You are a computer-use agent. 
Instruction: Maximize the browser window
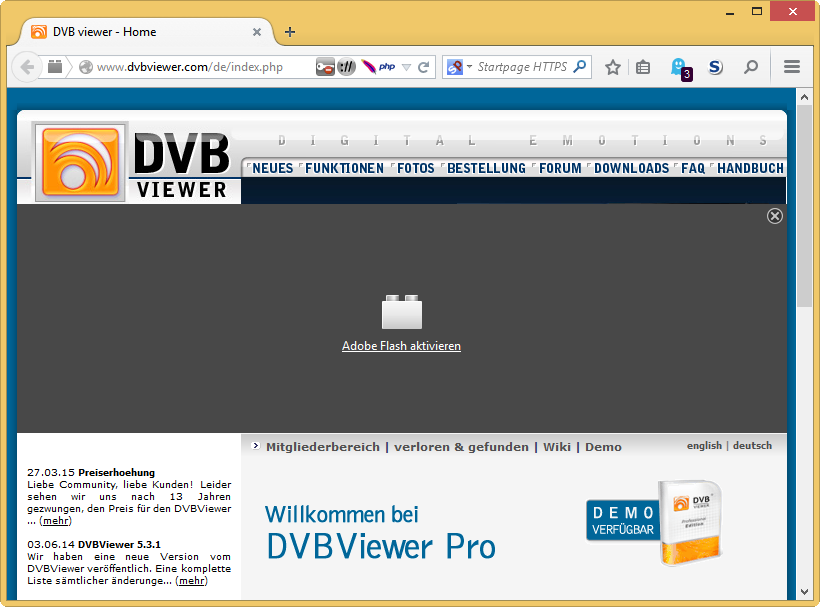[757, 11]
